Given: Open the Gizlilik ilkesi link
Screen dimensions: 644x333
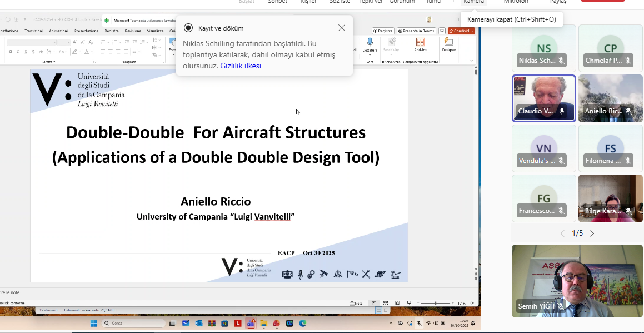Looking at the screenshot, I should pyautogui.click(x=241, y=66).
